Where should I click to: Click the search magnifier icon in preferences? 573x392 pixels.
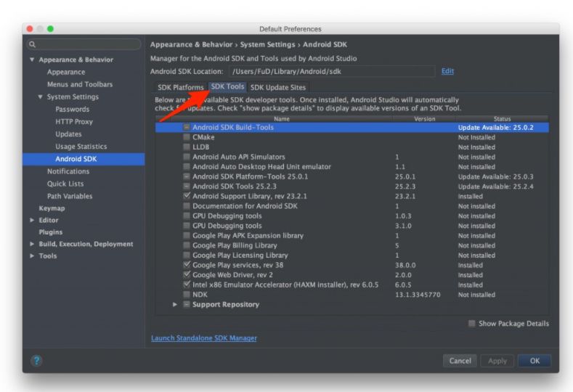click(x=32, y=45)
